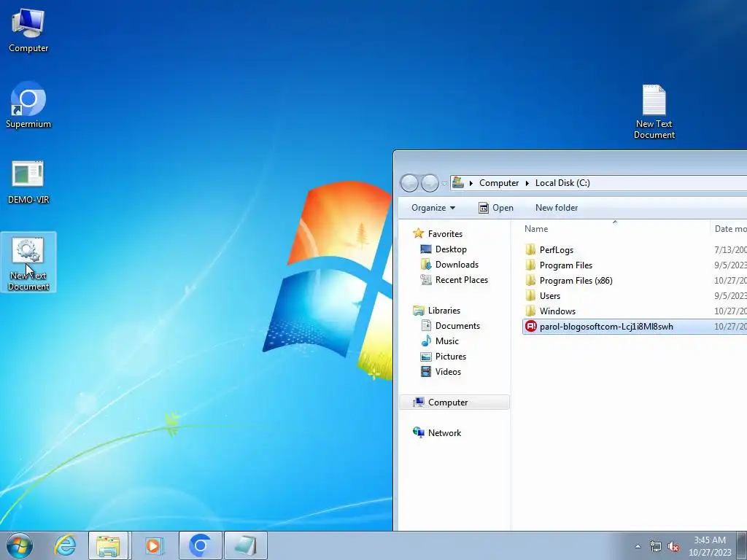
Task: Open Recent Places under Favorites
Action: tap(462, 279)
